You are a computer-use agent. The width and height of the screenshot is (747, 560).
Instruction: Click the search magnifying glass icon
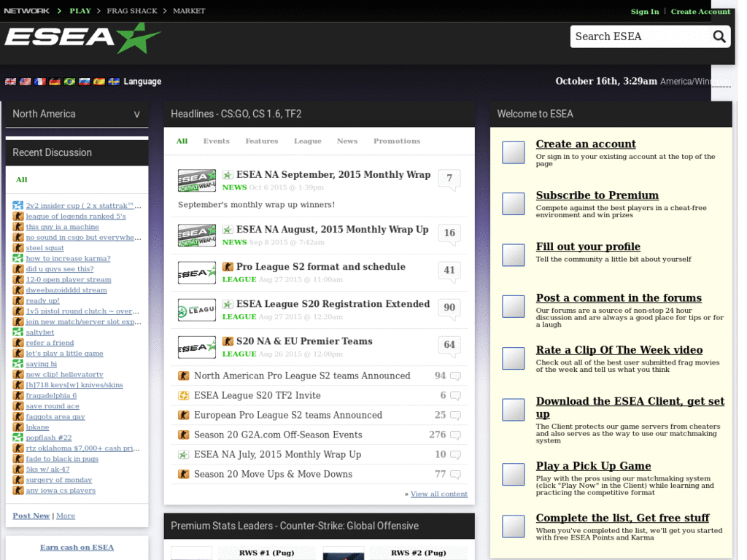719,36
